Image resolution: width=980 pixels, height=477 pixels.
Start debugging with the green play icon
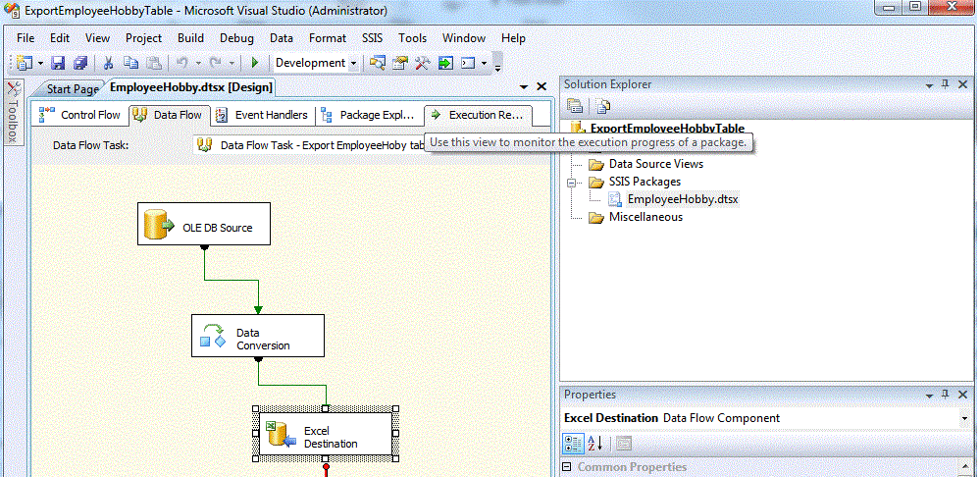(254, 63)
